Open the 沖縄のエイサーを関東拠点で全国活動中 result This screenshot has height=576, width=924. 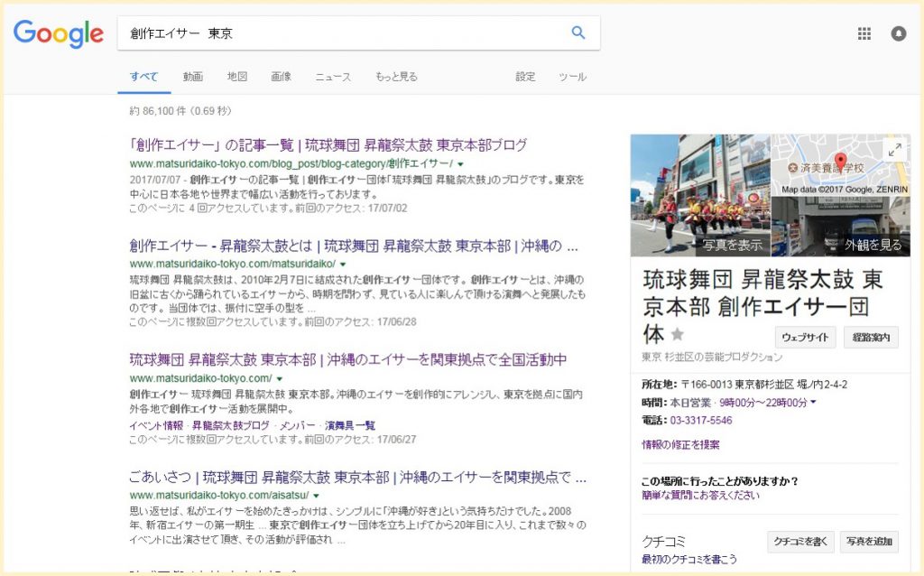347,359
